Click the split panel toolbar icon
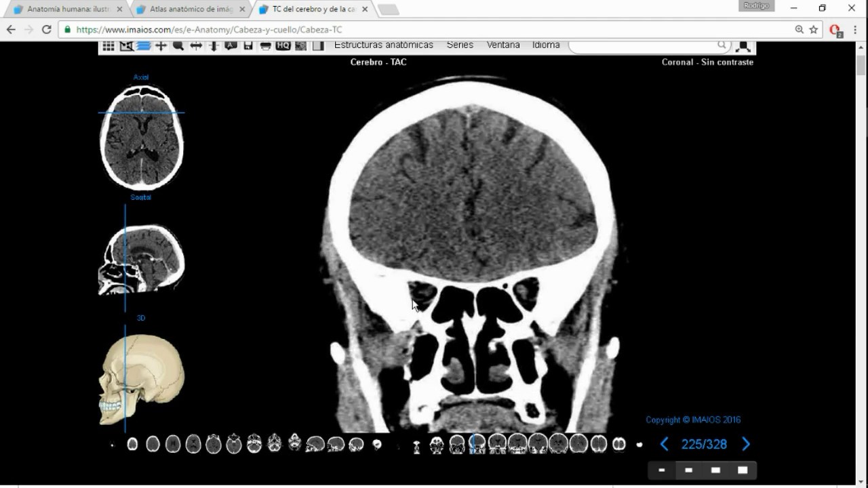The height and width of the screenshot is (488, 868). pos(318,46)
